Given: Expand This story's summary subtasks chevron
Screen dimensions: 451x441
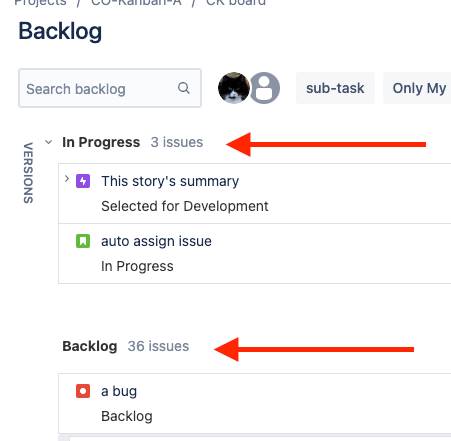Looking at the screenshot, I should [67, 179].
